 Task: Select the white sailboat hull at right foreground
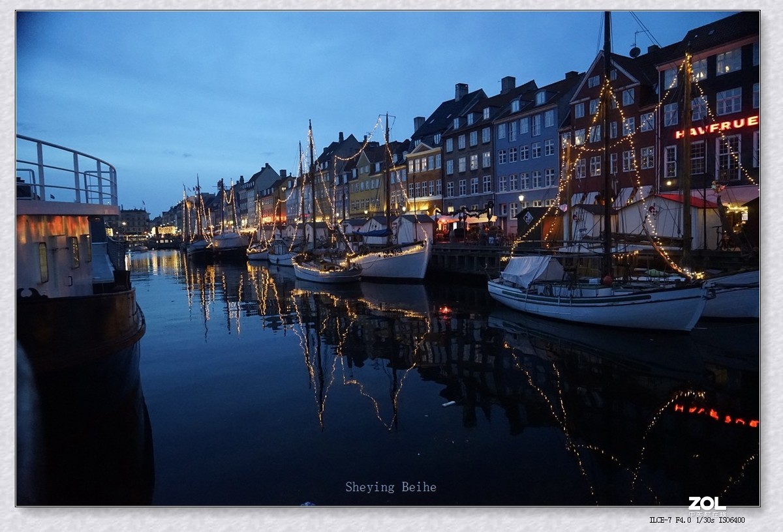[x=600, y=305]
